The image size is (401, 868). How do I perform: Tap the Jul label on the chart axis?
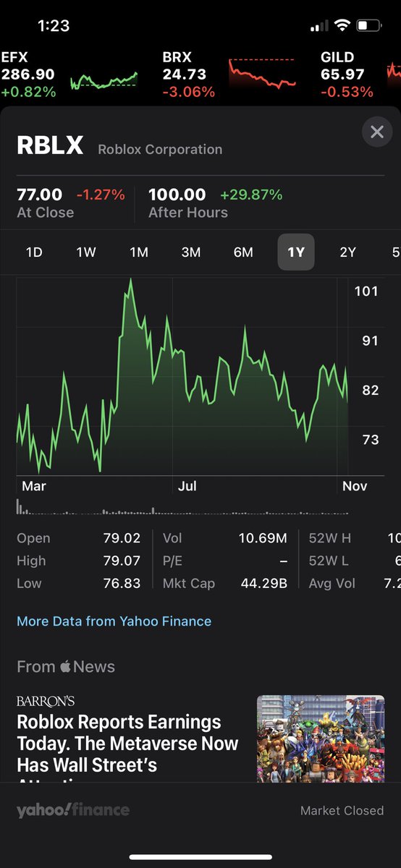point(187,486)
